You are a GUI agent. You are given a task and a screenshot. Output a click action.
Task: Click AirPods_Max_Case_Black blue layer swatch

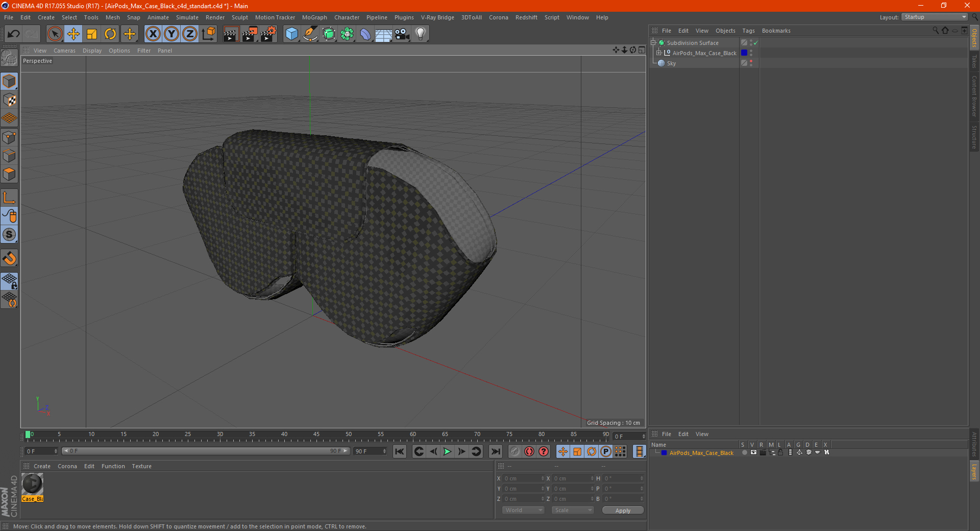pyautogui.click(x=744, y=53)
